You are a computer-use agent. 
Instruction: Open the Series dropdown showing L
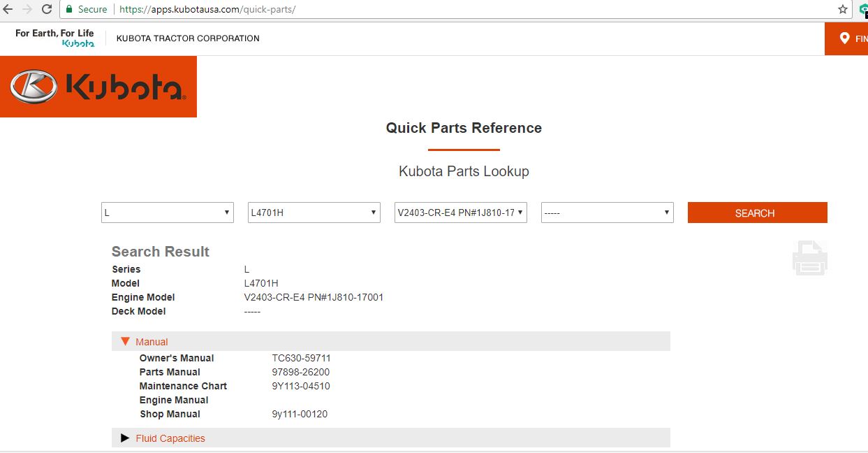pyautogui.click(x=168, y=213)
